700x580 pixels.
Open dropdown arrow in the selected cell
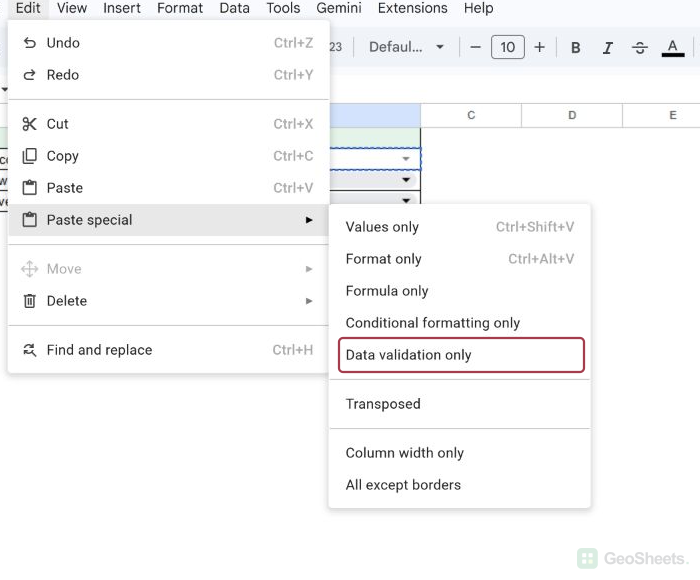(x=405, y=159)
